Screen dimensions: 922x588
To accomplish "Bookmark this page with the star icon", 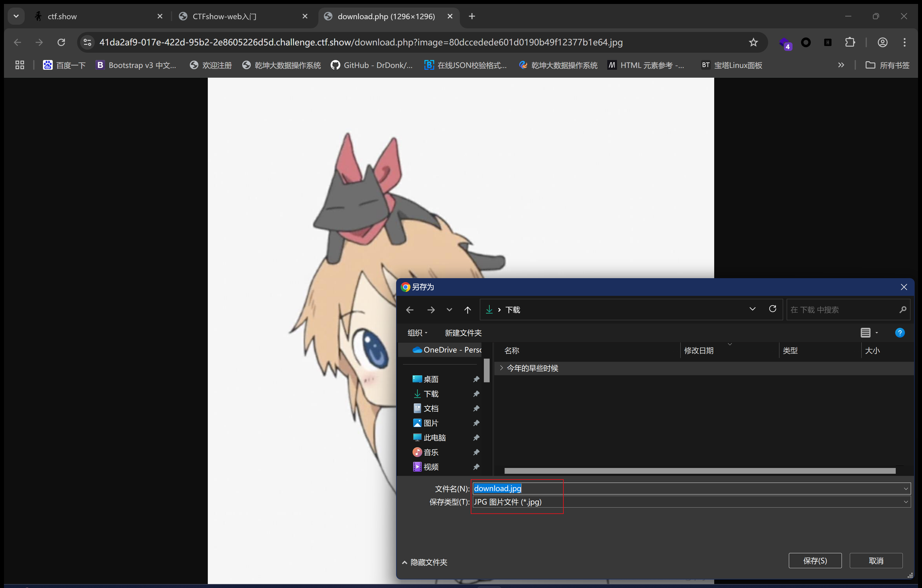I will click(753, 42).
